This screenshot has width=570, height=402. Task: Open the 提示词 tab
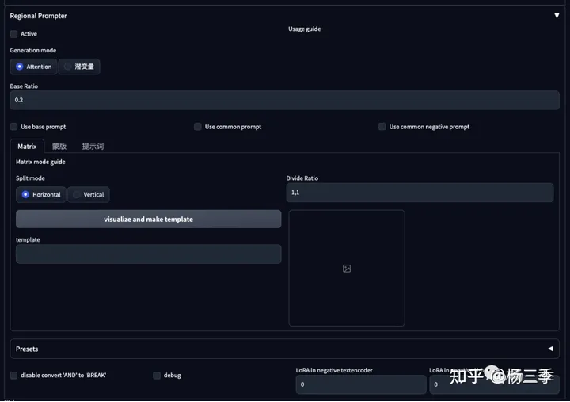(x=93, y=146)
